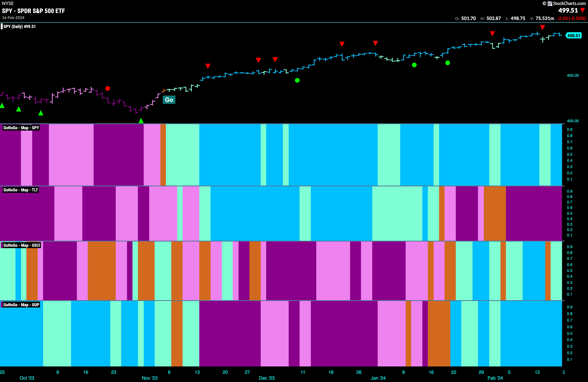The height and width of the screenshot is (382, 588).
Task: Click the 'Nov '23' month label
Action: click(x=150, y=378)
